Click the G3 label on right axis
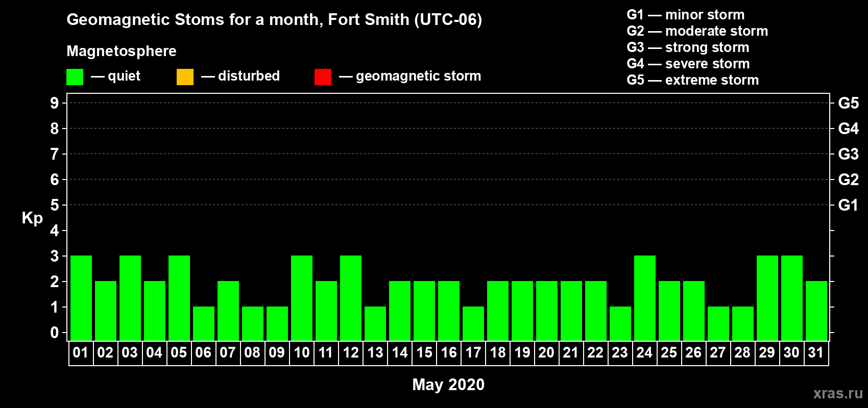Viewport: 868px width, 408px height. 849,154
